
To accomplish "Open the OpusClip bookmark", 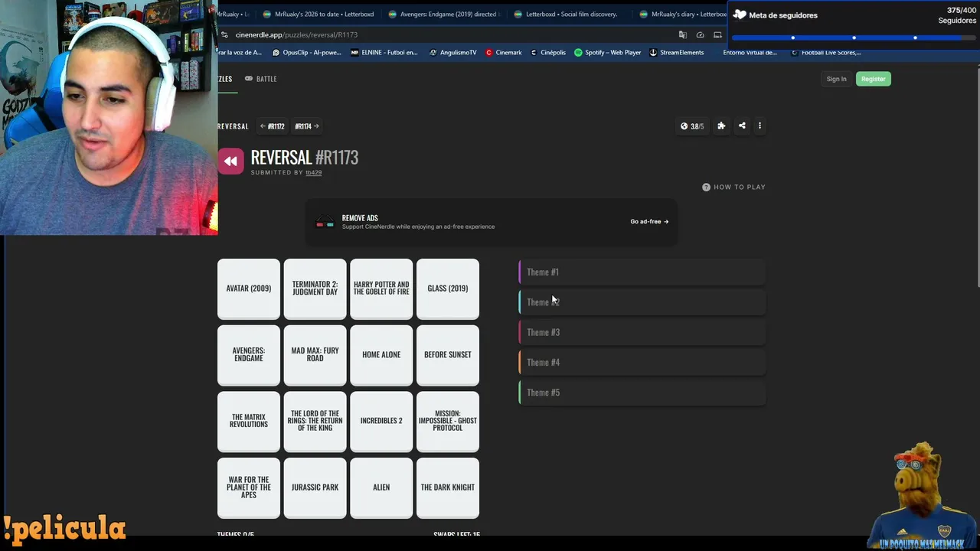I will [x=307, y=53].
